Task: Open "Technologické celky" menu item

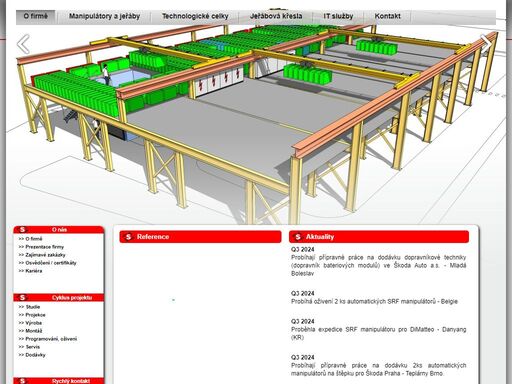Action: [x=195, y=16]
